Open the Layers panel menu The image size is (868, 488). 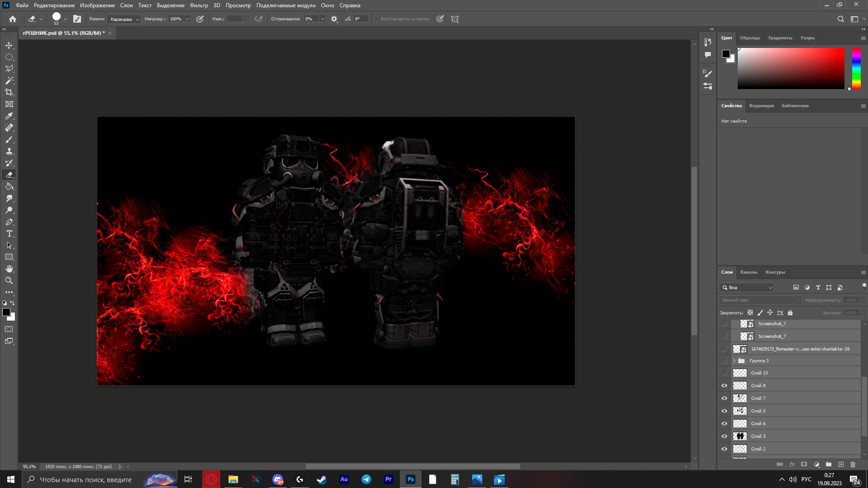pos(863,272)
